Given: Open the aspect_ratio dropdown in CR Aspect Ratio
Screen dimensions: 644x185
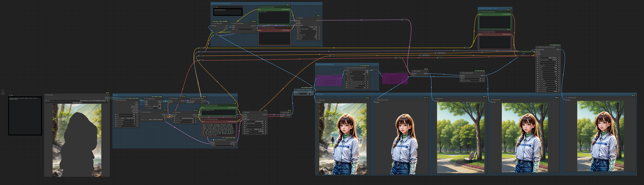Looking at the screenshot, I should click(126, 118).
